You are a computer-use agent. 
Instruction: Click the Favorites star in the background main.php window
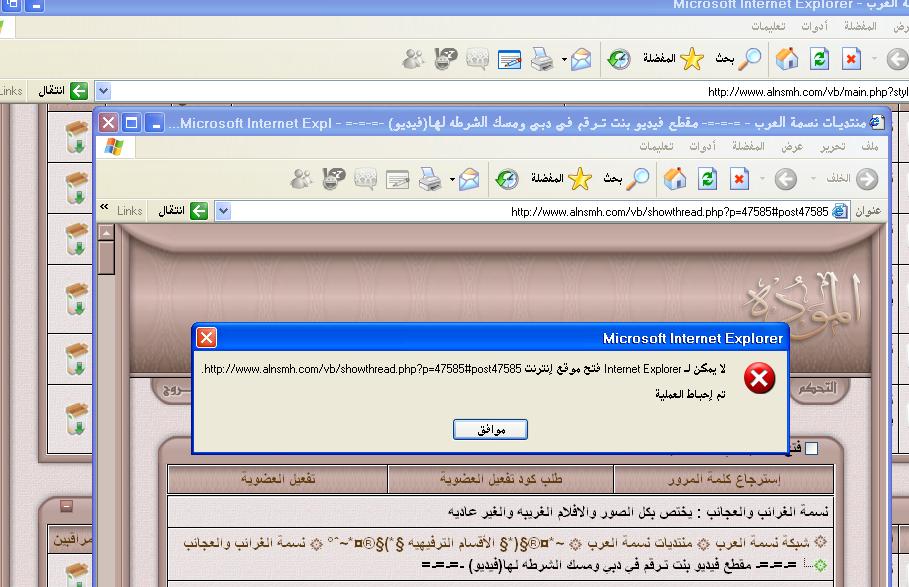(x=692, y=59)
